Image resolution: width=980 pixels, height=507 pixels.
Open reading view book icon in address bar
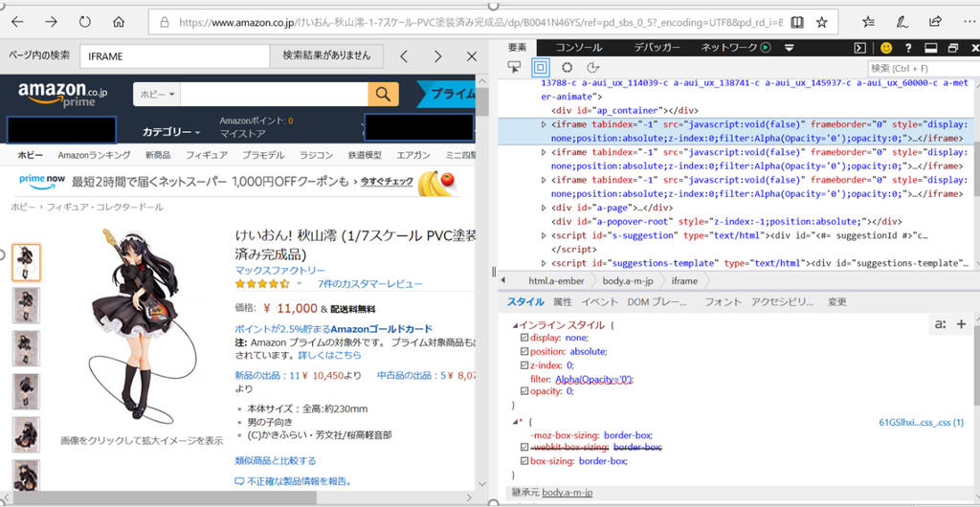coord(797,22)
